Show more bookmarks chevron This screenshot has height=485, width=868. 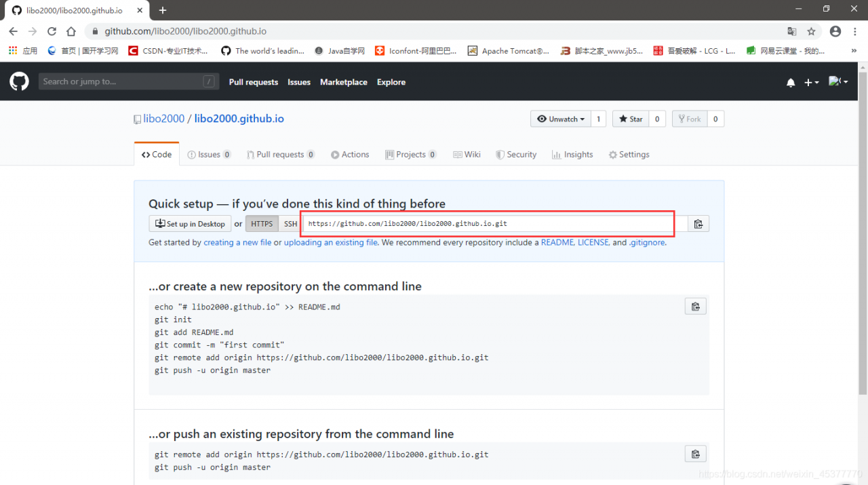click(x=854, y=51)
